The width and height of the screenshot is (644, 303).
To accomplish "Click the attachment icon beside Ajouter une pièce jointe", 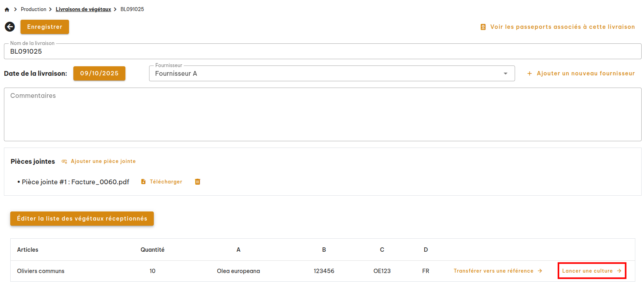I will [64, 161].
